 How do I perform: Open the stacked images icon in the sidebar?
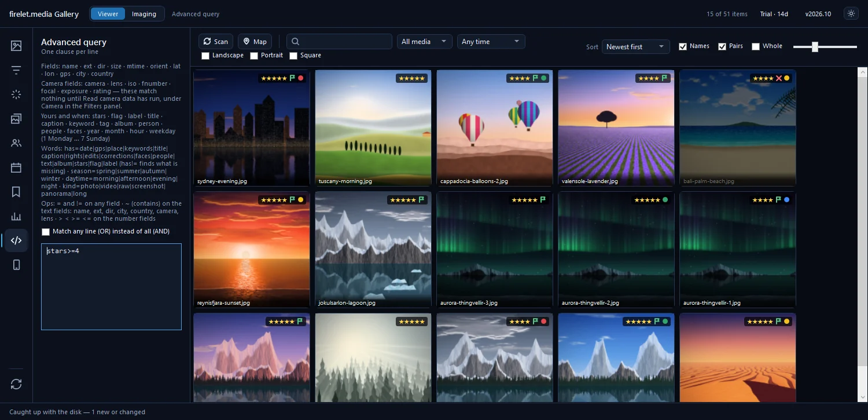pyautogui.click(x=16, y=119)
